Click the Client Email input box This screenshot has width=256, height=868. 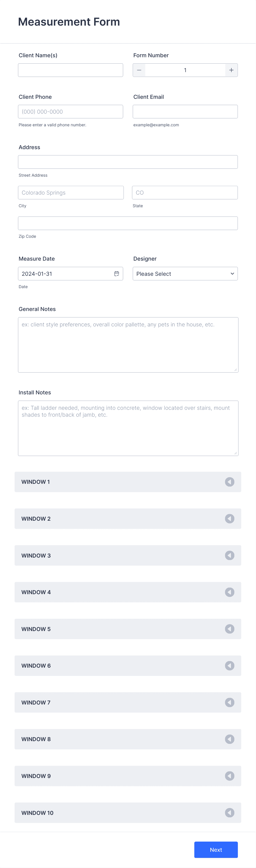pyautogui.click(x=185, y=111)
